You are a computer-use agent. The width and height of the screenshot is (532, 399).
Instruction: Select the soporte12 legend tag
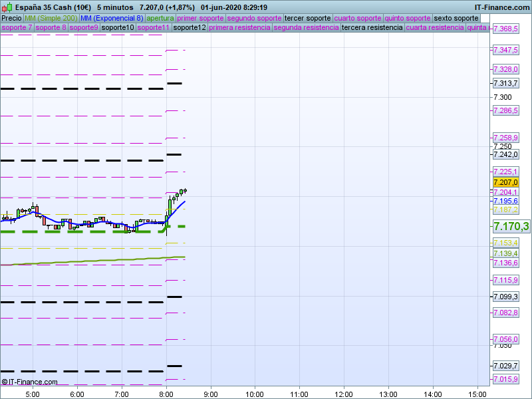[x=189, y=28]
